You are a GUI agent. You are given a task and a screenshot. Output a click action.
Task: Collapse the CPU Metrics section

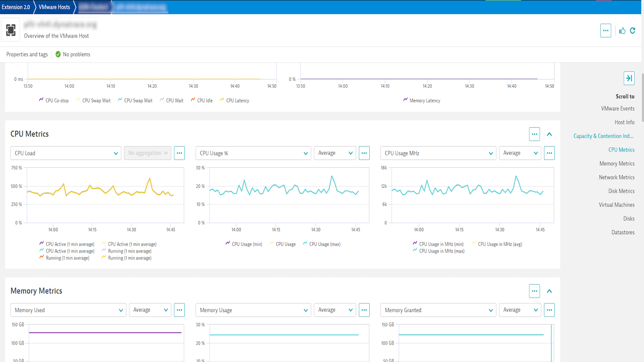[549, 134]
